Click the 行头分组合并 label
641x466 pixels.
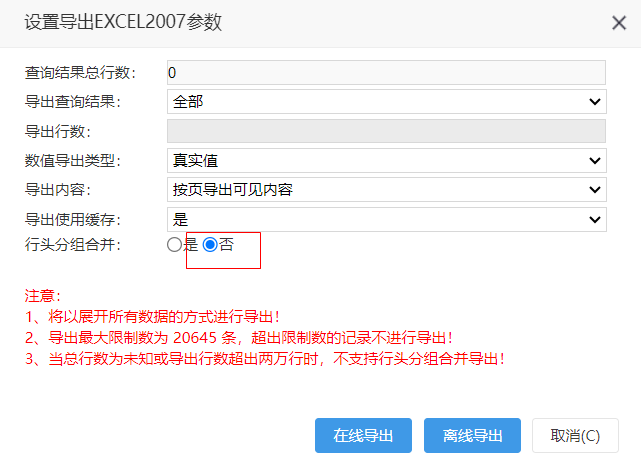click(73, 245)
